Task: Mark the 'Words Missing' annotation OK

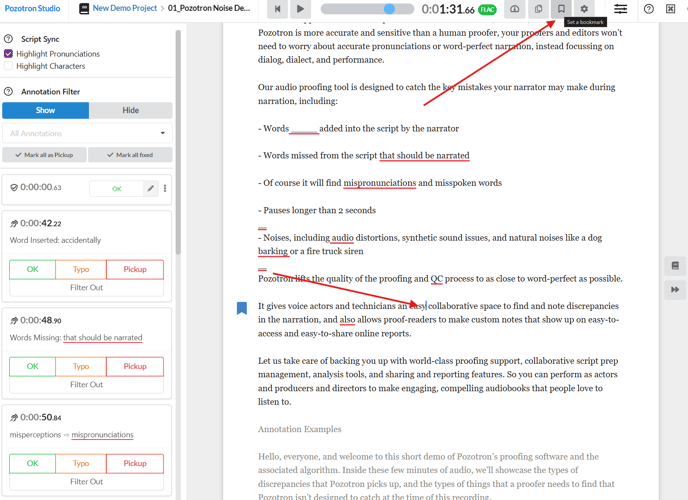Action: pos(32,366)
